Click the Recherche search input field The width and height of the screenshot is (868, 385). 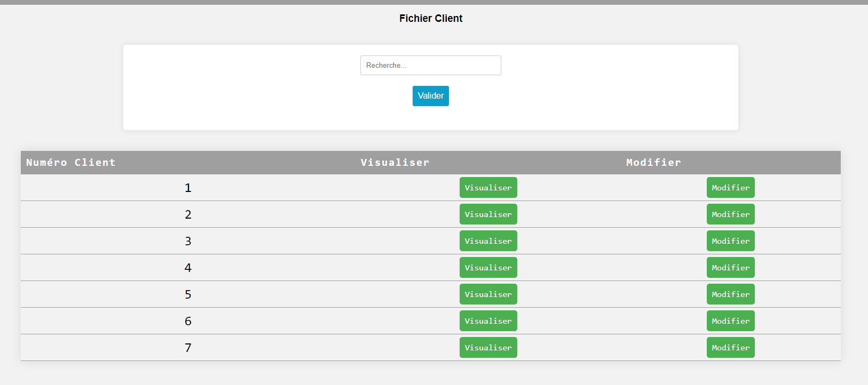(x=430, y=65)
